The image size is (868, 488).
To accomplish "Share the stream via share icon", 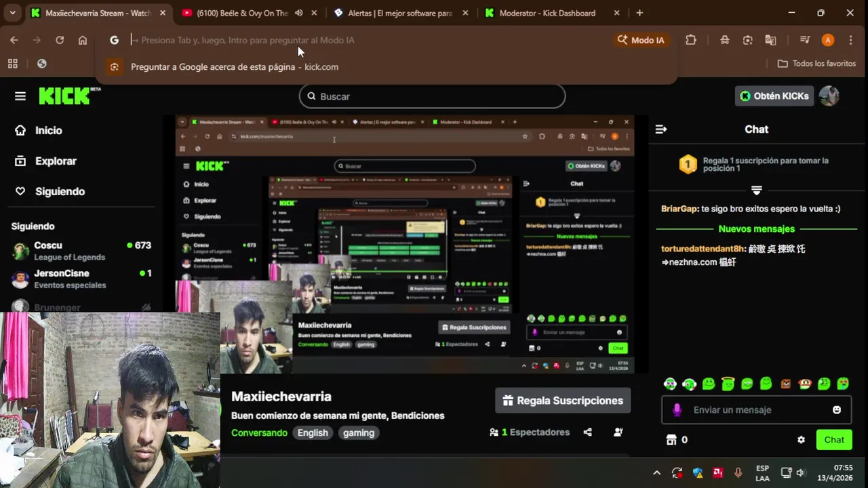I will pos(588,432).
